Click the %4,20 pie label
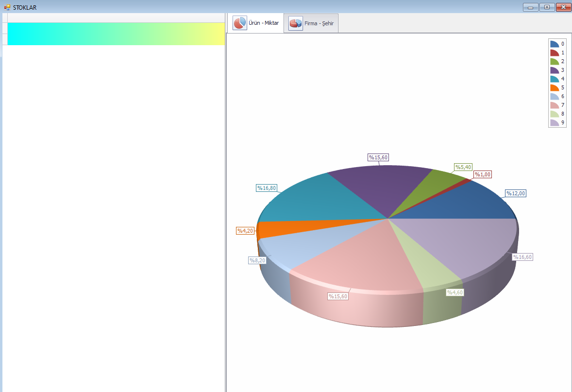 coord(245,231)
